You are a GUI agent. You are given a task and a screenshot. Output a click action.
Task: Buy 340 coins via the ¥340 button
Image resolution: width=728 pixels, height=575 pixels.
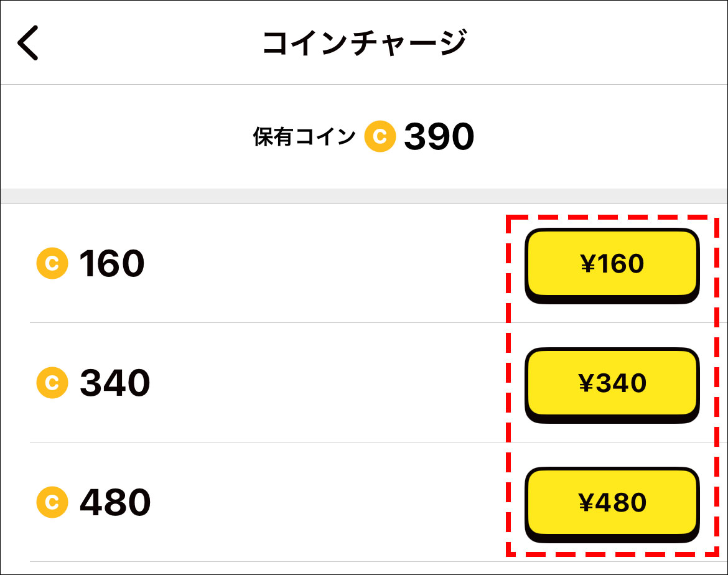click(613, 383)
